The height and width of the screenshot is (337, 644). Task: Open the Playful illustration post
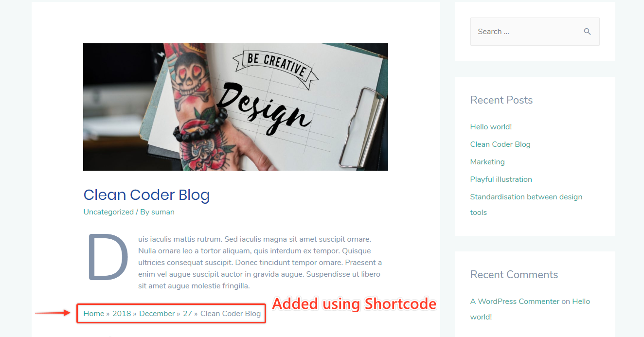[x=501, y=179]
